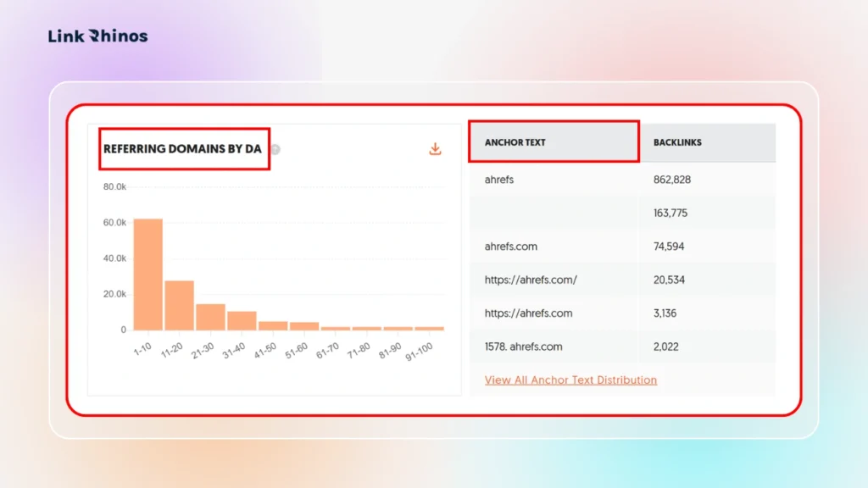Select the 21-30 DA bar
Viewport: 868px width, 488px height.
210,317
